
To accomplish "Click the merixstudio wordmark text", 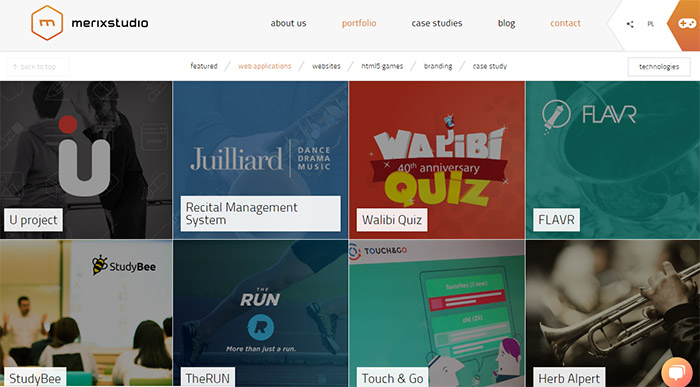I will pos(110,23).
